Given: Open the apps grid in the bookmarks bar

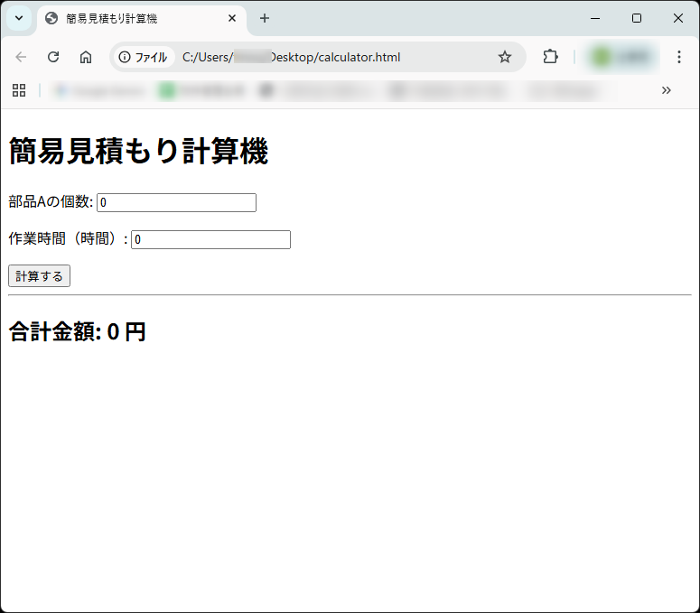Looking at the screenshot, I should click(x=19, y=90).
